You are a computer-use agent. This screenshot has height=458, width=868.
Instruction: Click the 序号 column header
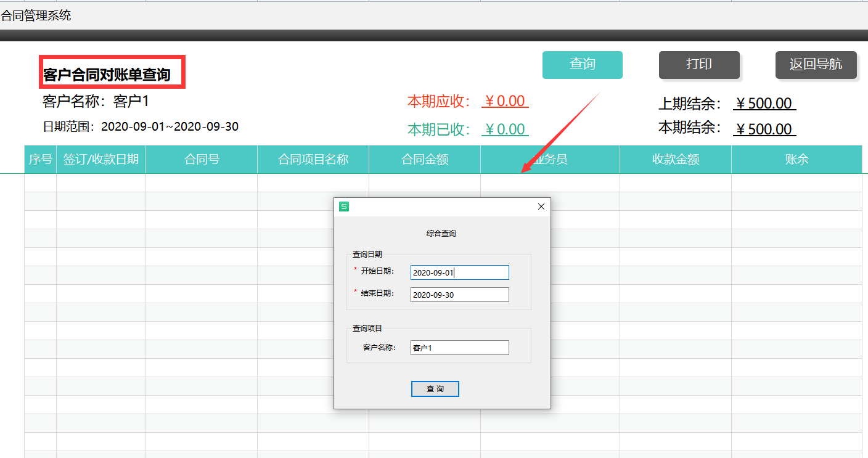click(41, 159)
